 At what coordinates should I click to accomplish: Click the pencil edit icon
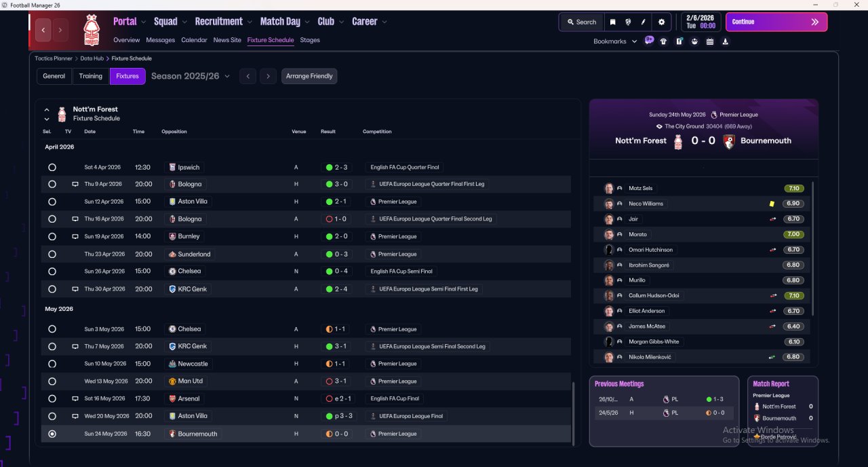click(644, 22)
